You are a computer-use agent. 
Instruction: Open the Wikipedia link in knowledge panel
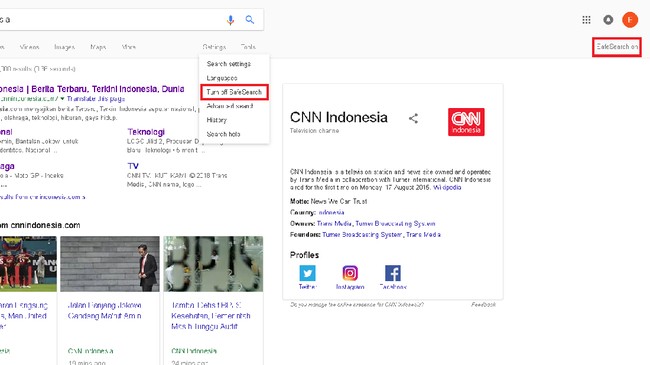tap(447, 187)
